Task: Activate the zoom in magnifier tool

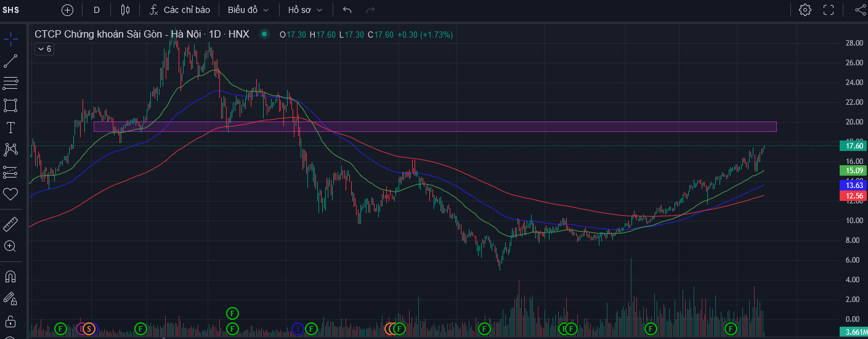Action: coord(10,246)
